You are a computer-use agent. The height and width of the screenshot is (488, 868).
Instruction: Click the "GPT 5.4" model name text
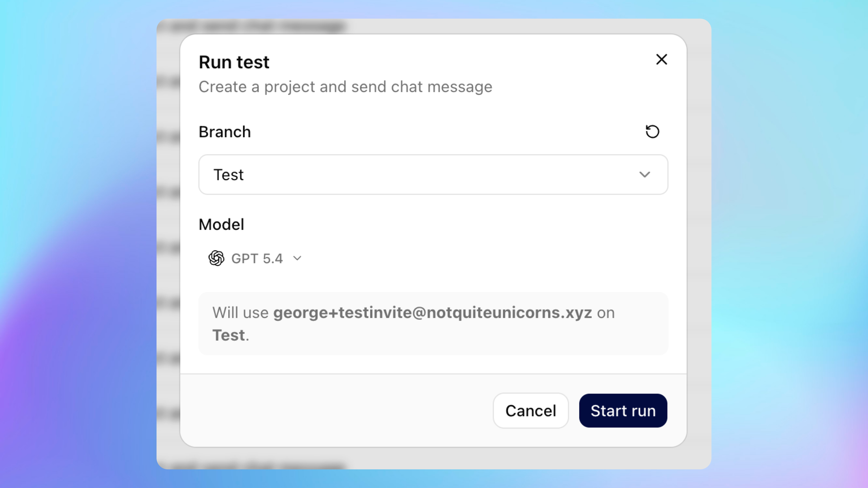click(257, 259)
